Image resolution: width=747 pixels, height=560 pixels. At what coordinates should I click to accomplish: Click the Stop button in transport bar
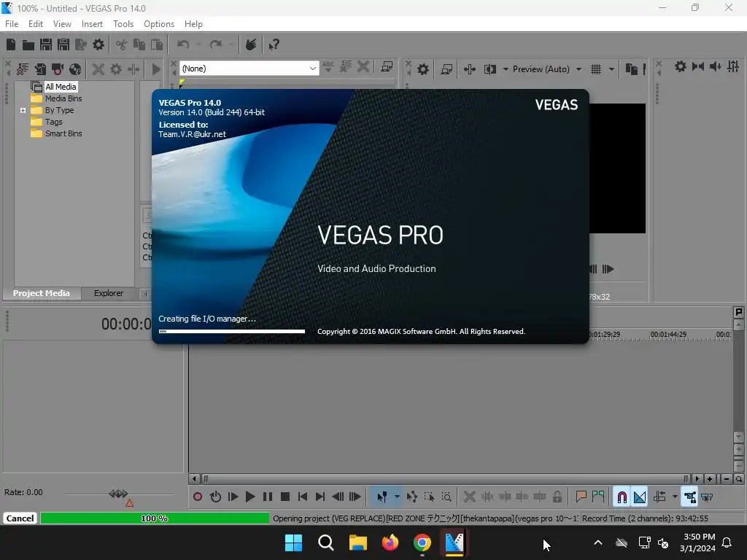285,497
